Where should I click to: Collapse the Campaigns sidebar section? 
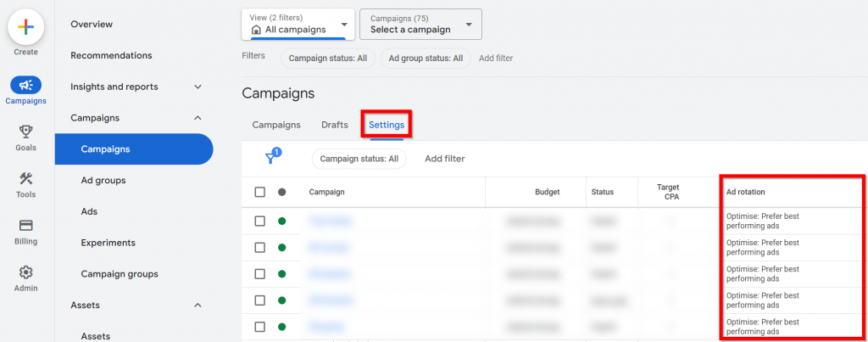pyautogui.click(x=198, y=118)
